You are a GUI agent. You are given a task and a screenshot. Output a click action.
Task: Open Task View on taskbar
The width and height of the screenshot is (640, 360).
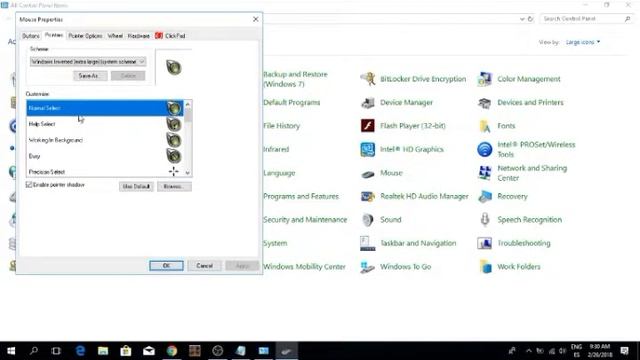click(x=56, y=351)
